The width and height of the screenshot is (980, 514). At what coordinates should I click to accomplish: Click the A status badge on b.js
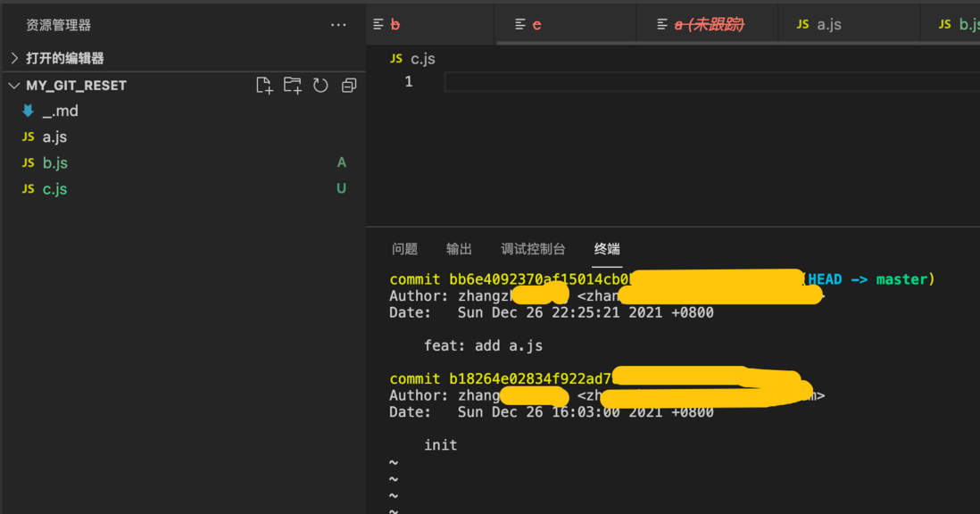pyautogui.click(x=341, y=162)
